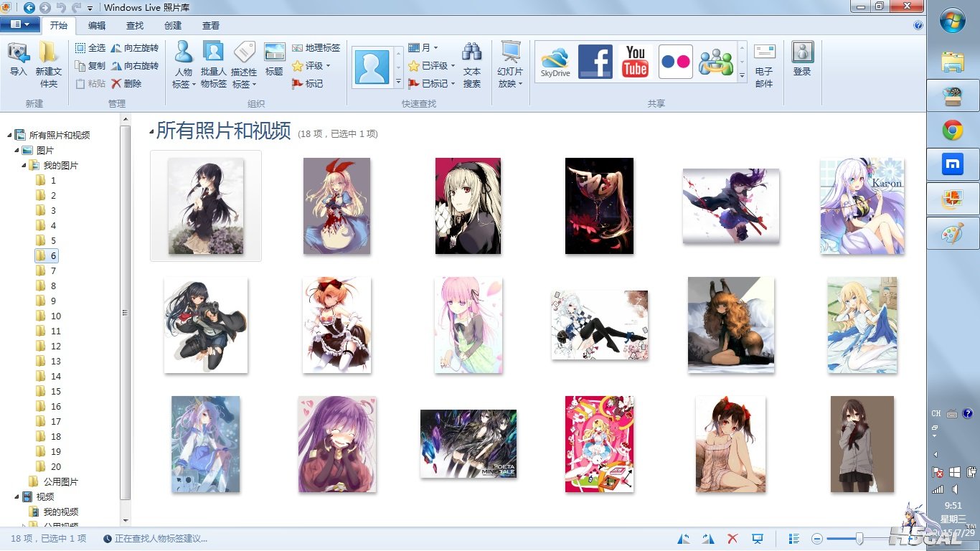Viewport: 980px width, 551px height.
Task: Click the zoom-out minus icon
Action: pos(816,538)
